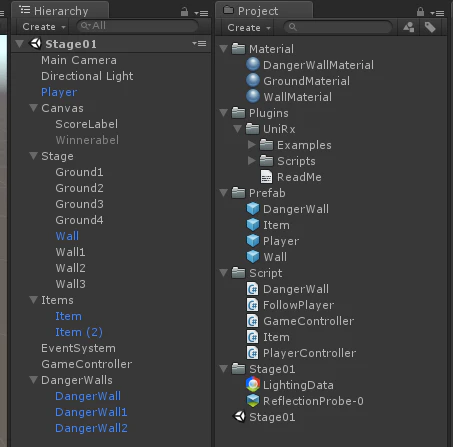Select Item (2) under Items
453x447 pixels.
79,332
